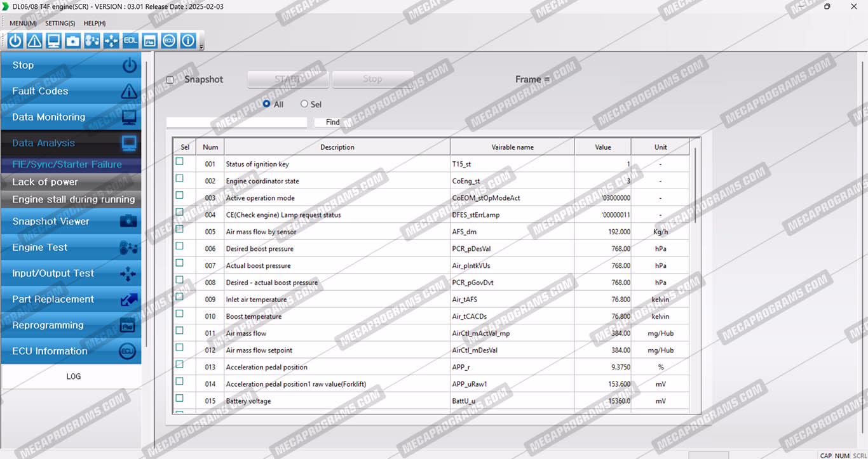Click the monitor icon in the toolbar
Screen dimensions: 868x459
[x=53, y=41]
